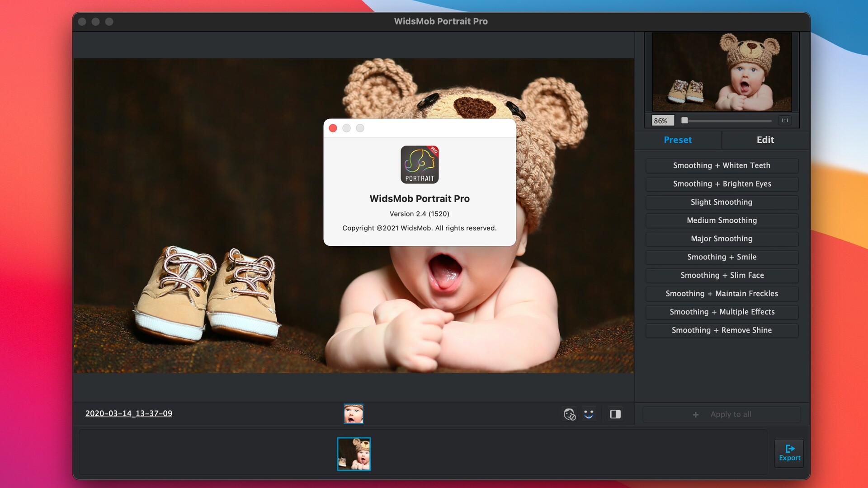Switch to the Preset tab
The image size is (868, 488).
coord(678,140)
